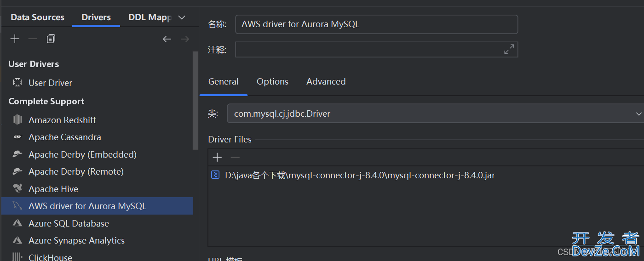
Task: Select ClickHouse driver
Action: (97, 256)
